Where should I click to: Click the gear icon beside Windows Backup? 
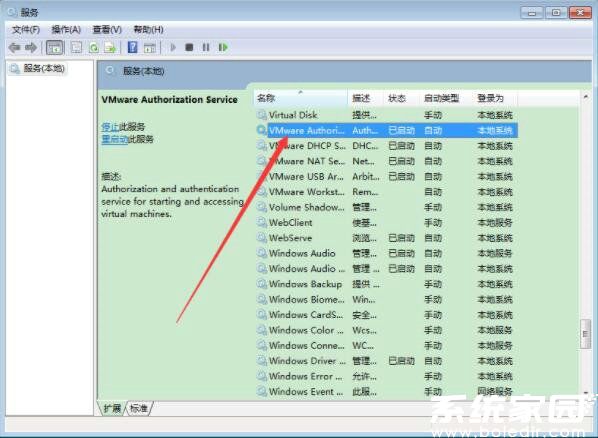[262, 284]
